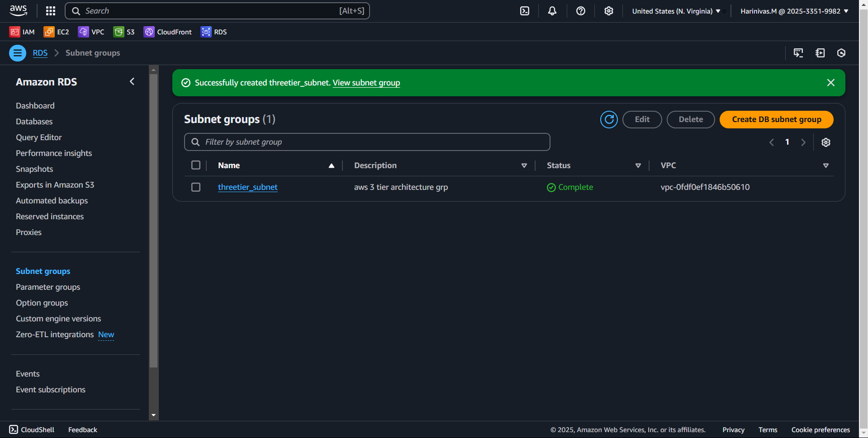The height and width of the screenshot is (438, 868).
Task: Open Snapshots in sidebar
Action: (34, 169)
